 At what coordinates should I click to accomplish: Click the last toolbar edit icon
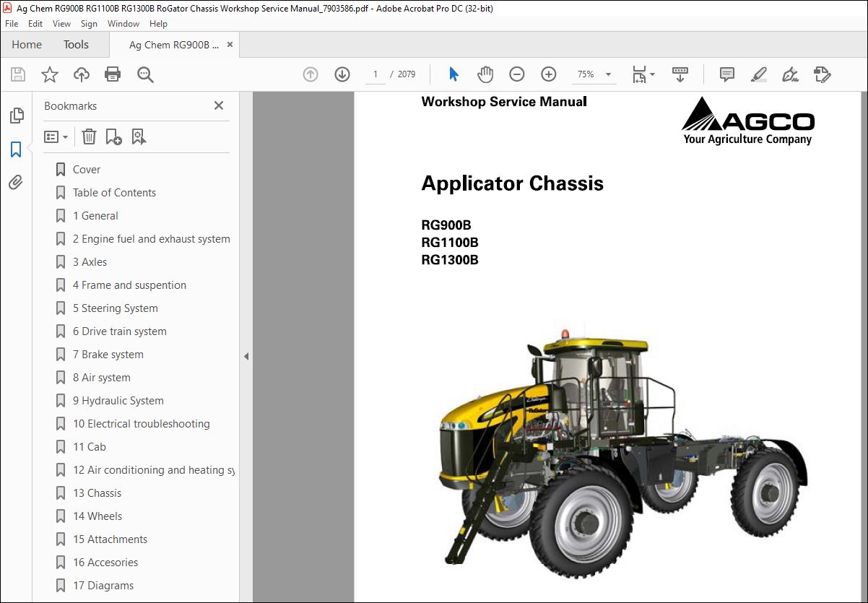(x=822, y=74)
